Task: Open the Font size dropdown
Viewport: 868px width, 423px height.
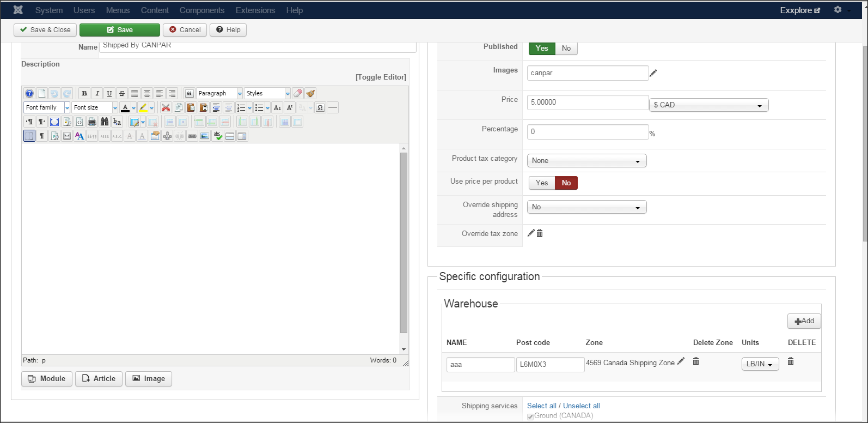Action: pos(95,107)
